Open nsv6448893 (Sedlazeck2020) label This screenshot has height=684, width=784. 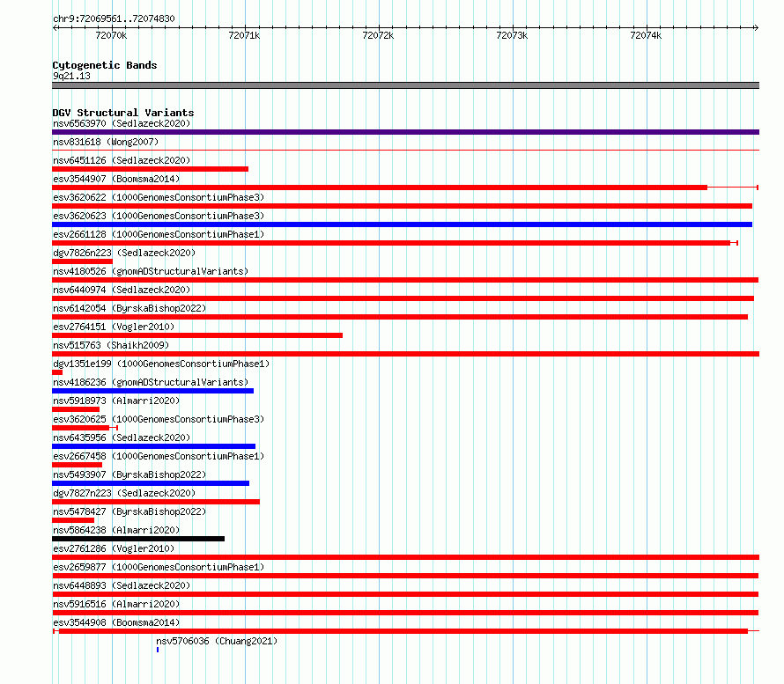coord(122,585)
